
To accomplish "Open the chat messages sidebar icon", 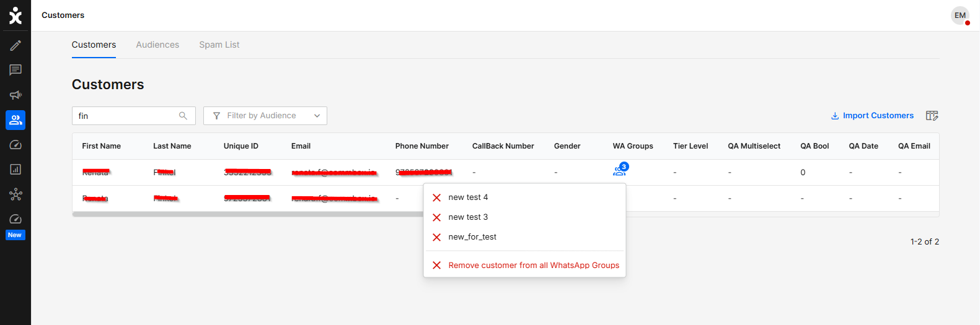I will (x=15, y=70).
